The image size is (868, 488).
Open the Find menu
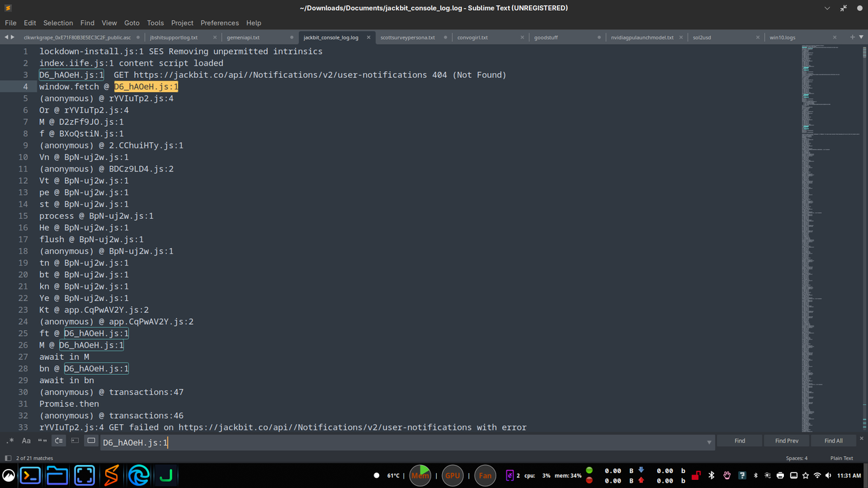(x=87, y=23)
